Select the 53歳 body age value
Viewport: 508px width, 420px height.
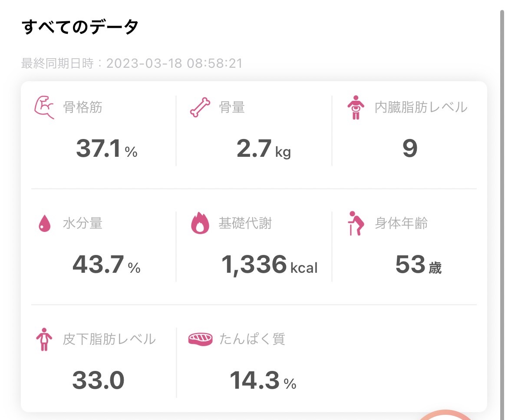(x=418, y=265)
